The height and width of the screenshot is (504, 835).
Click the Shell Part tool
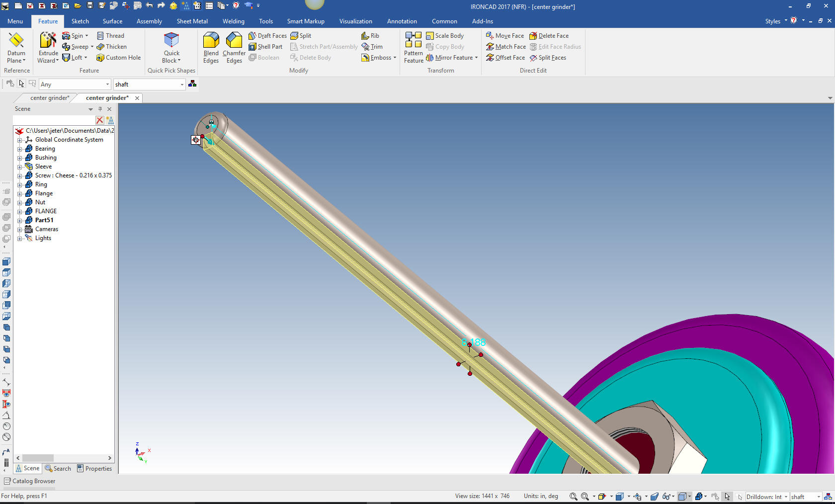265,47
